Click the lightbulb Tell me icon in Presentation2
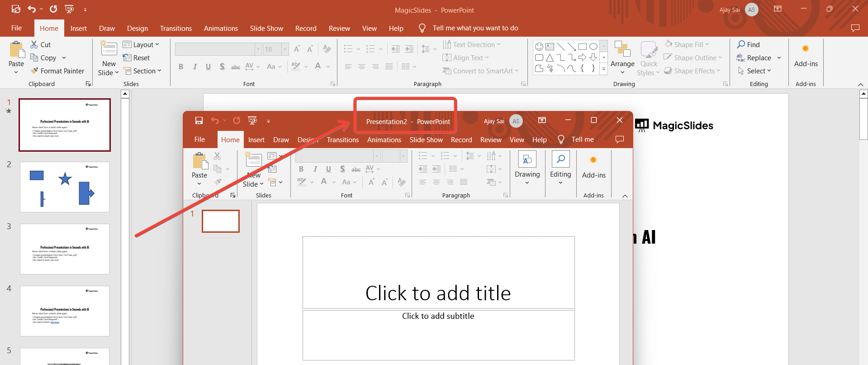Viewport: 868px width, 365px height. 561,139
